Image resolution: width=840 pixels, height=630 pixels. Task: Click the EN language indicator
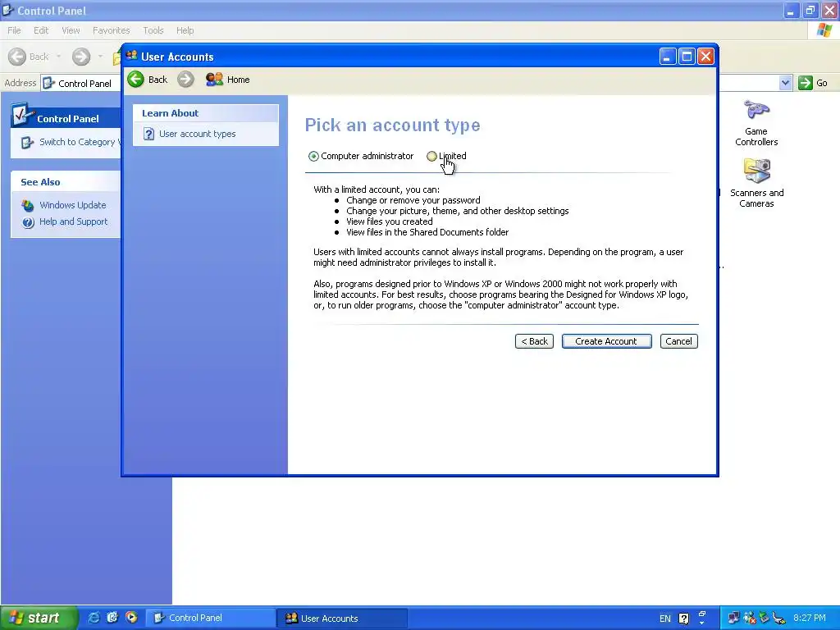click(x=664, y=619)
